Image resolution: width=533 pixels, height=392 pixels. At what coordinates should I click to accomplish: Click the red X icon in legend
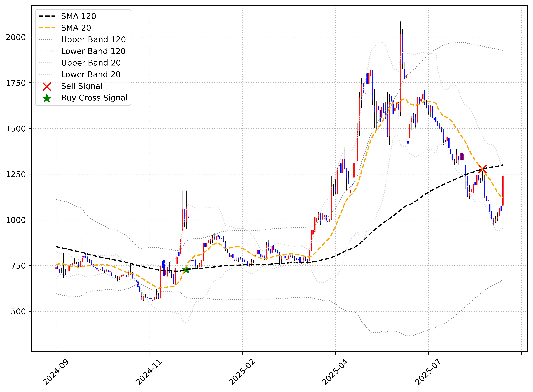pyautogui.click(x=47, y=87)
